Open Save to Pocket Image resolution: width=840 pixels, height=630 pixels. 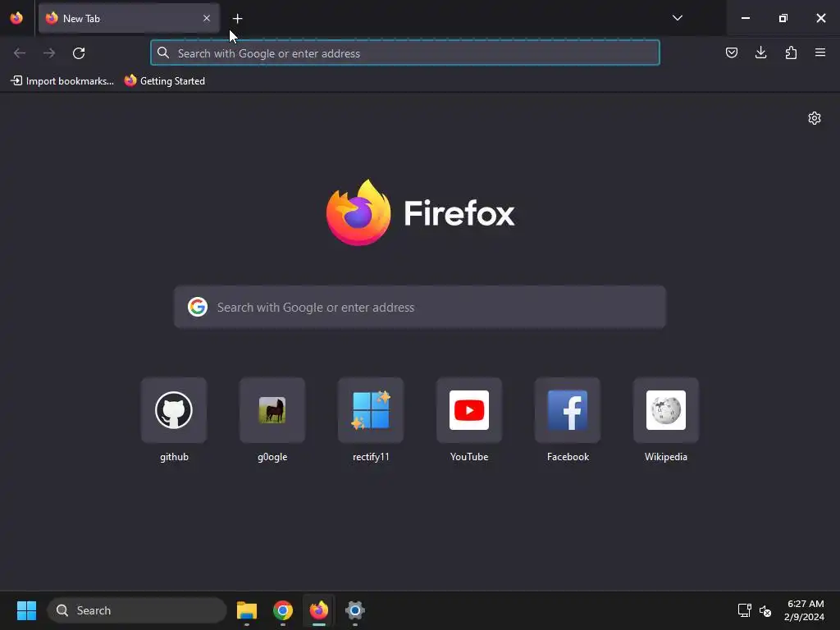(731, 52)
